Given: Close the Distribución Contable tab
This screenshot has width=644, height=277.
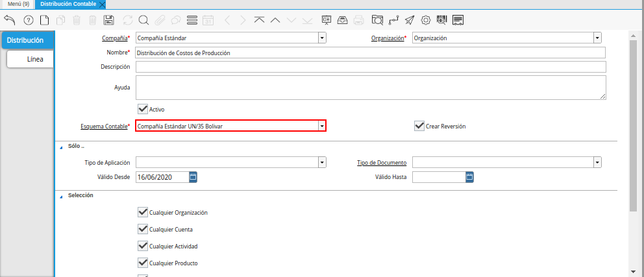Looking at the screenshot, I should [103, 5].
